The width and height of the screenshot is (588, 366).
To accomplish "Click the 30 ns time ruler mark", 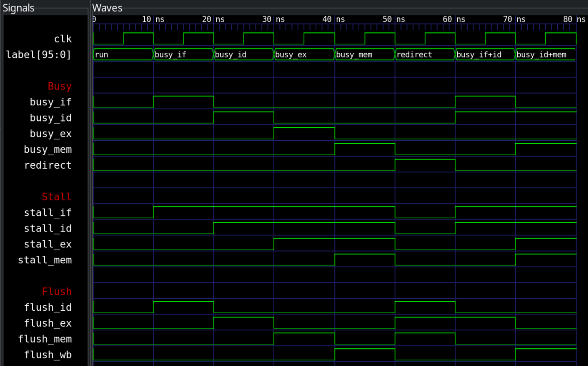I will [274, 19].
